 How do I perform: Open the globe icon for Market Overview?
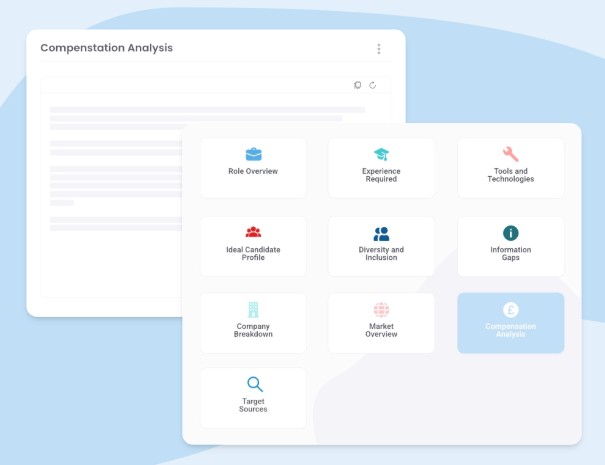coord(381,310)
